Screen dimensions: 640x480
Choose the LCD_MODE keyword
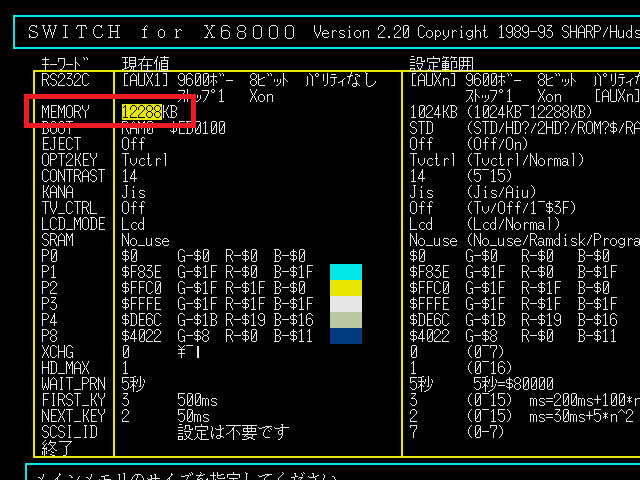73,224
